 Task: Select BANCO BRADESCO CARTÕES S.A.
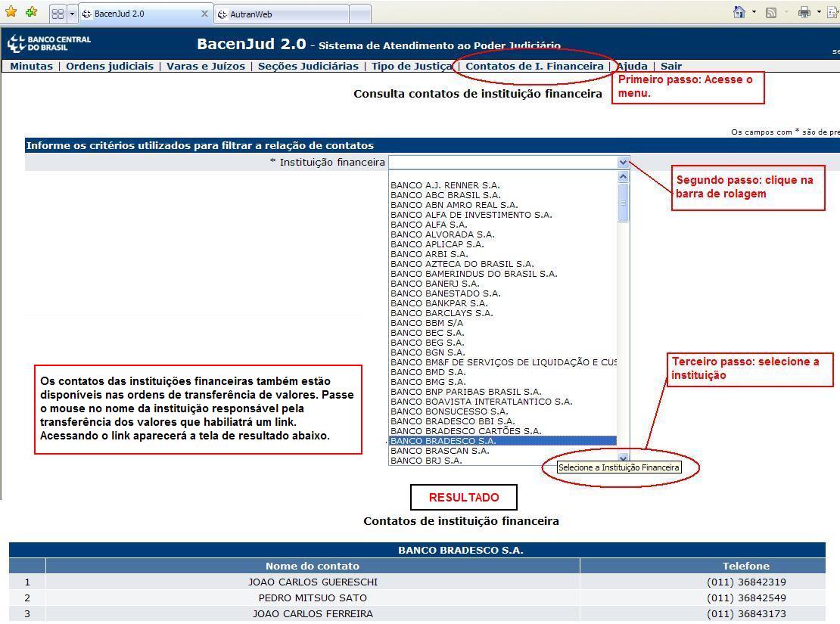503,430
